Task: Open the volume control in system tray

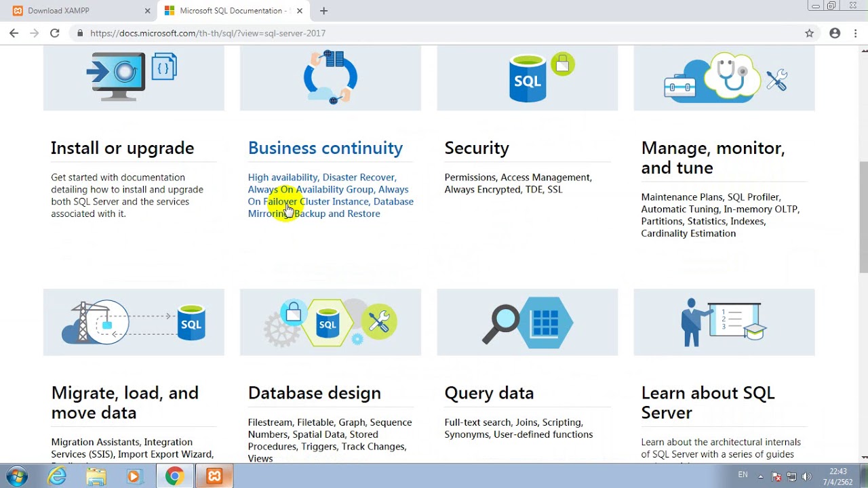Action: pos(806,476)
